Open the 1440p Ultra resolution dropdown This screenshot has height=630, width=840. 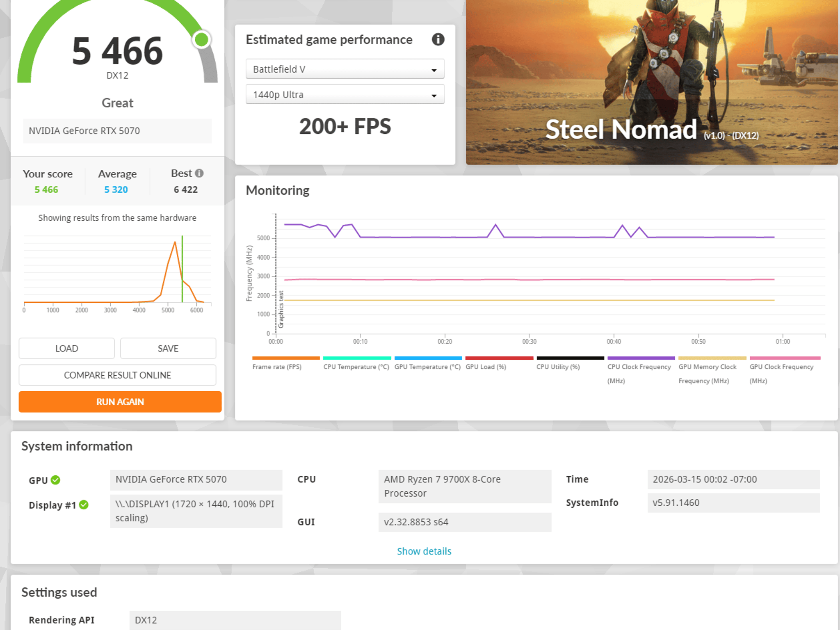345,94
